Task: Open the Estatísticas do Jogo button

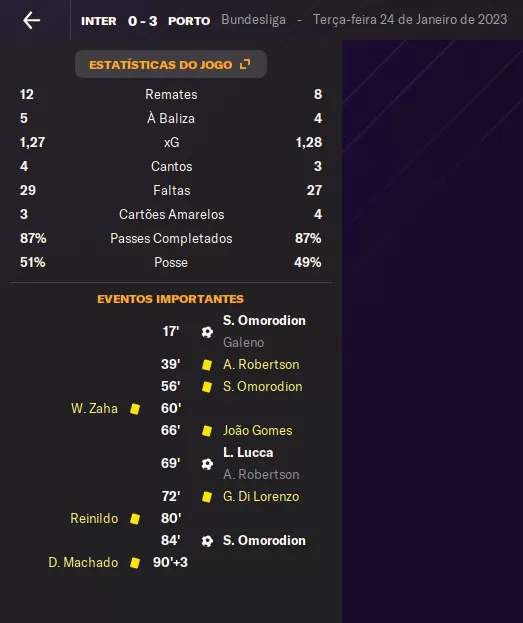Action: pos(171,64)
